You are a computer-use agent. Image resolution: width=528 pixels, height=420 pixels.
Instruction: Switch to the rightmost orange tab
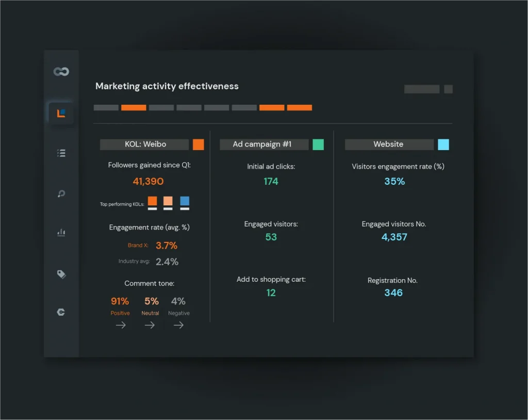pos(299,108)
